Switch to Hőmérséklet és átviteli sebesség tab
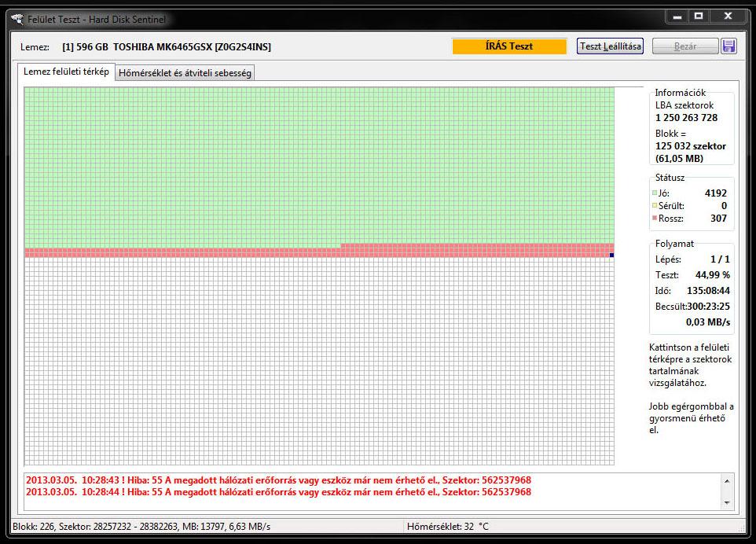The image size is (756, 544). pos(185,73)
